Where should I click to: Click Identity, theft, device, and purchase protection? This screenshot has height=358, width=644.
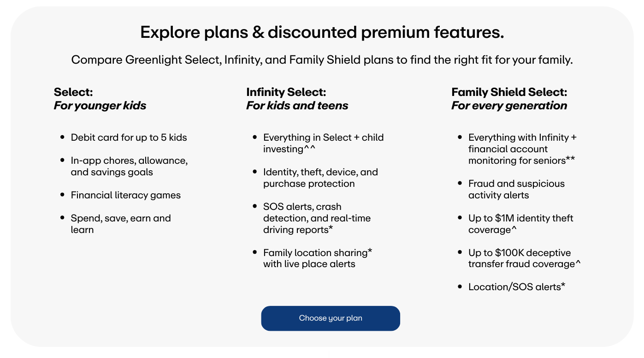click(320, 178)
